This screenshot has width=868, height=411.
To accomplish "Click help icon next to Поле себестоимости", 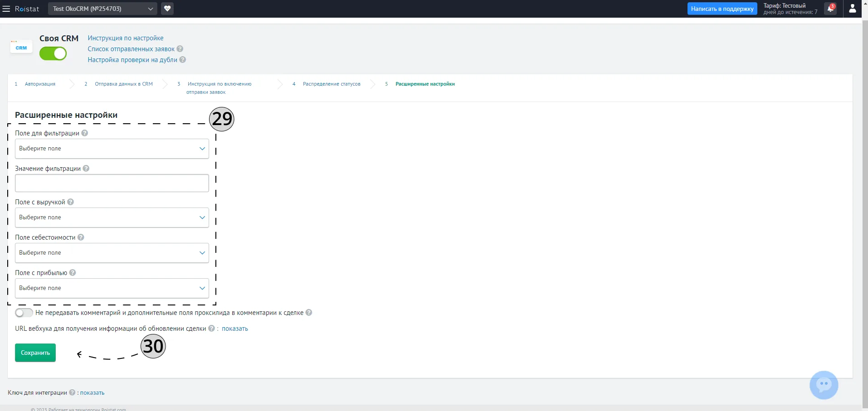I will (81, 237).
